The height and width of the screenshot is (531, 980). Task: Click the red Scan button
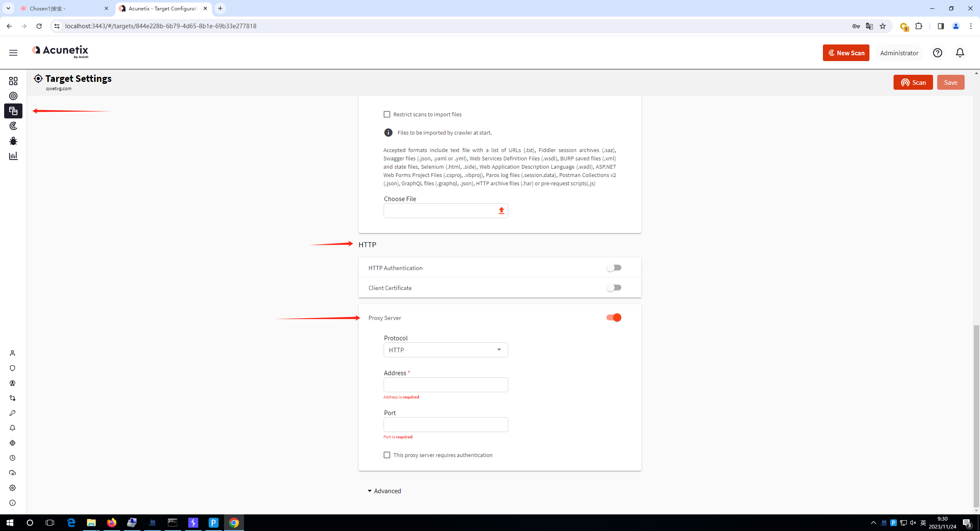(913, 82)
